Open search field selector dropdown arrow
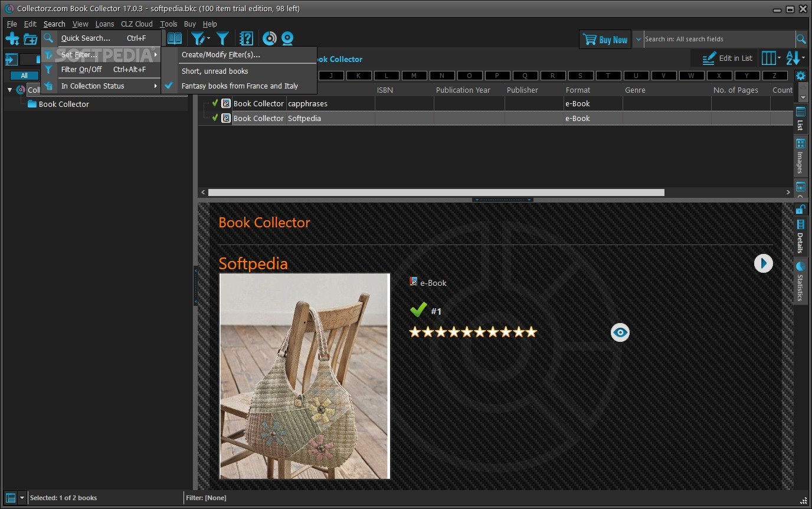Viewport: 812px width, 509px height. point(638,39)
